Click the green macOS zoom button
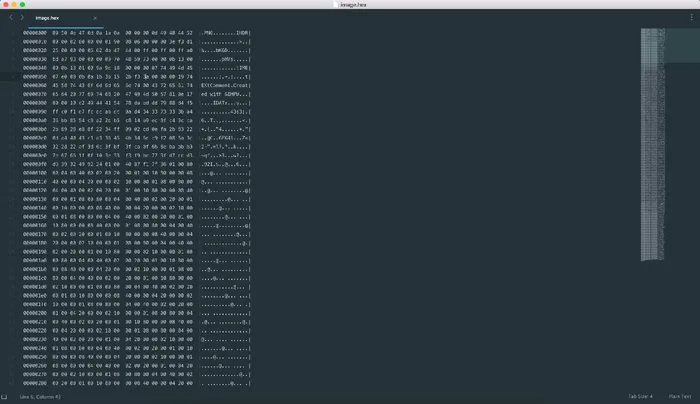 22,4
